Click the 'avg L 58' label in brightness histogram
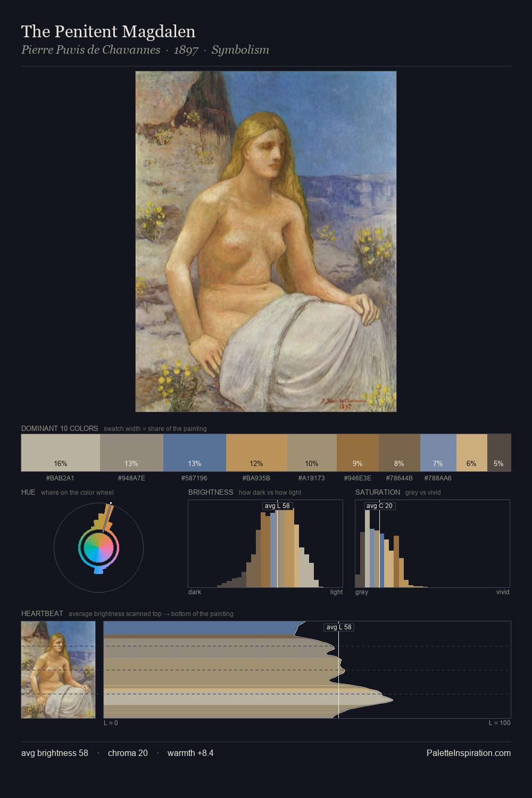 point(277,505)
